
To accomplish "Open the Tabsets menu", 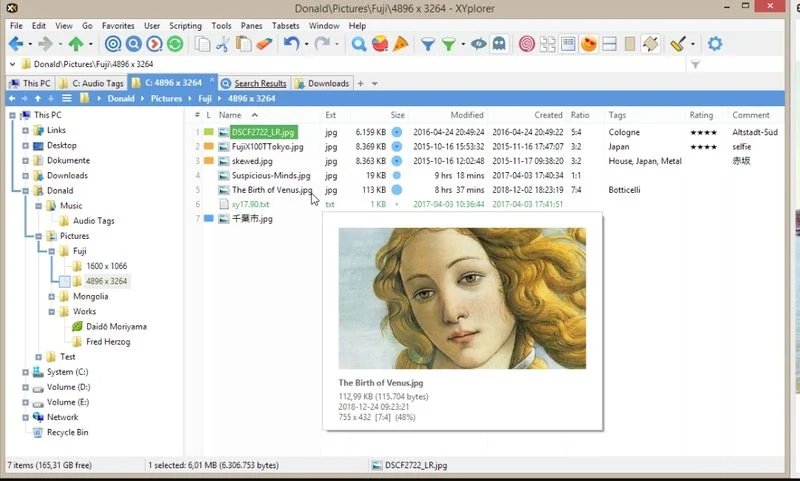I will (285, 26).
